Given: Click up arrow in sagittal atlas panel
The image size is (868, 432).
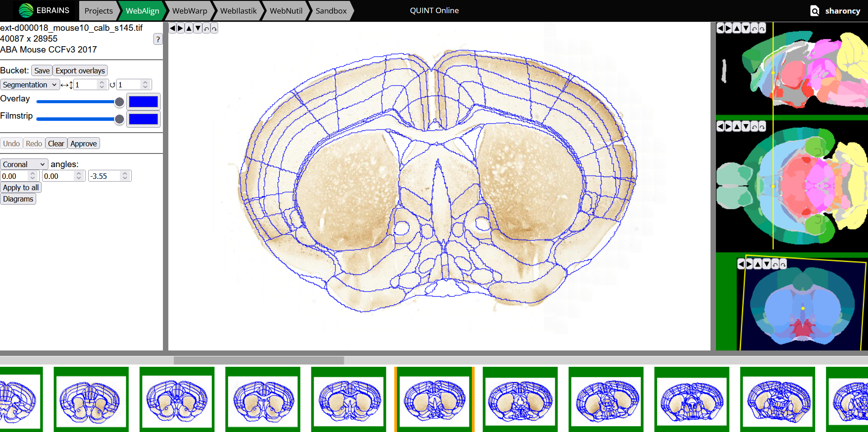Looking at the screenshot, I should (737, 29).
